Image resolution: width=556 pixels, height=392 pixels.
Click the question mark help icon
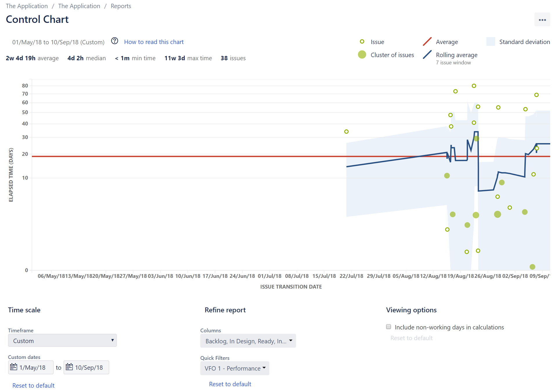(115, 41)
